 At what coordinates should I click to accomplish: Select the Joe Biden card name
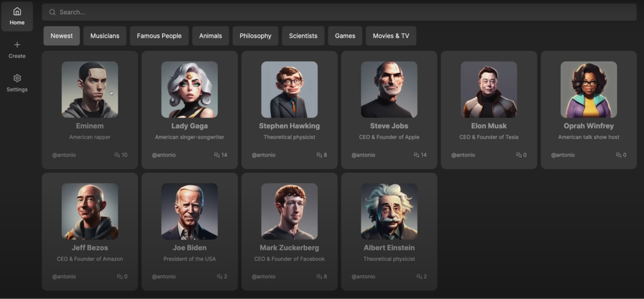(x=190, y=248)
